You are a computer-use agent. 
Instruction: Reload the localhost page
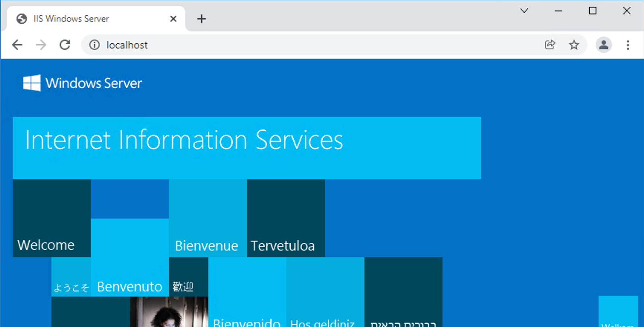pyautogui.click(x=65, y=45)
